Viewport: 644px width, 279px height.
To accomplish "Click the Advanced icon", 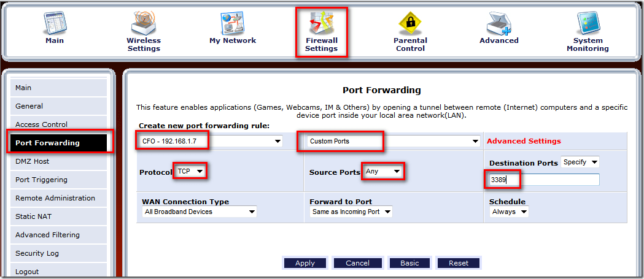I will pyautogui.click(x=499, y=23).
